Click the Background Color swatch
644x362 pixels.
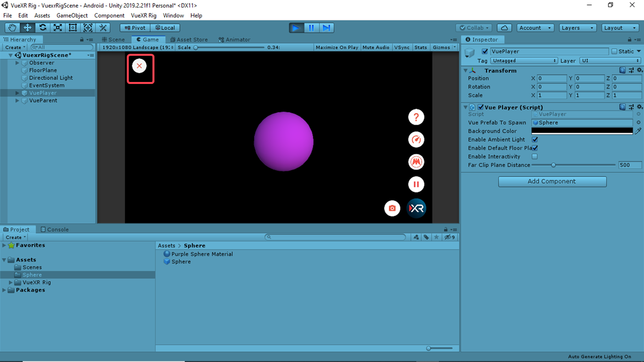582,131
